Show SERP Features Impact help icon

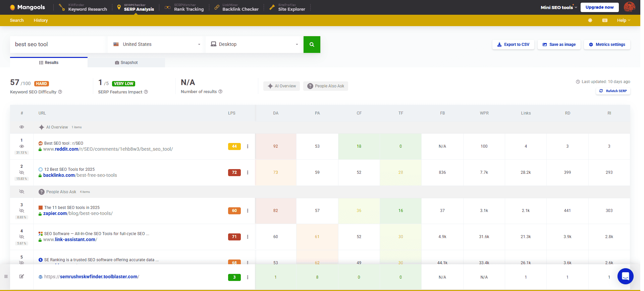(146, 92)
